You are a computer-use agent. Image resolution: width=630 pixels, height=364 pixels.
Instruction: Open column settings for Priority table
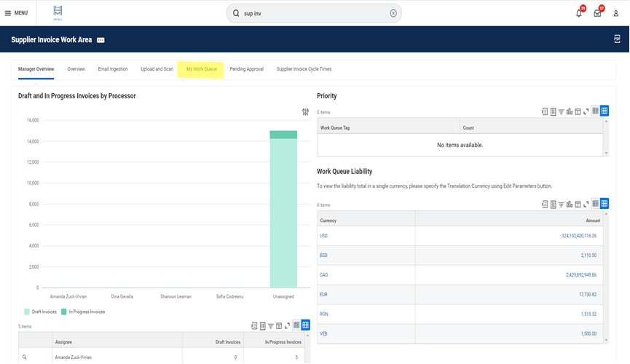[x=578, y=111]
